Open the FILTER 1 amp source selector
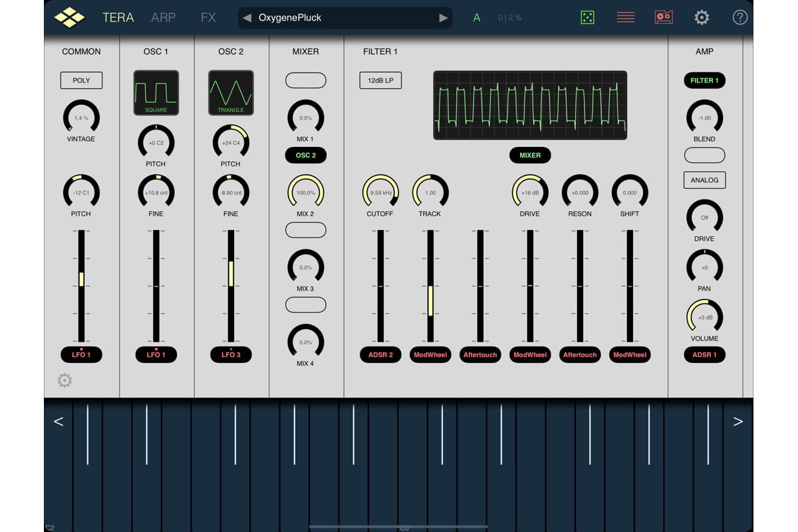 tap(704, 80)
